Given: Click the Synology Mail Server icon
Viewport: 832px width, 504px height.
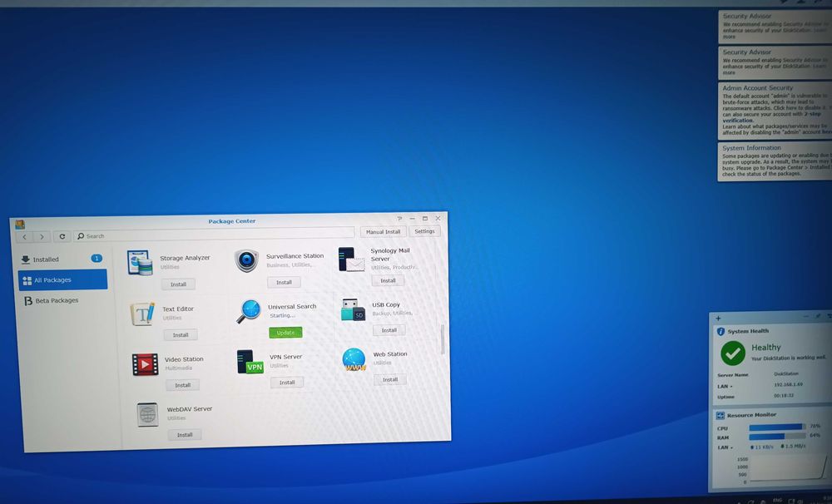Looking at the screenshot, I should click(351, 259).
